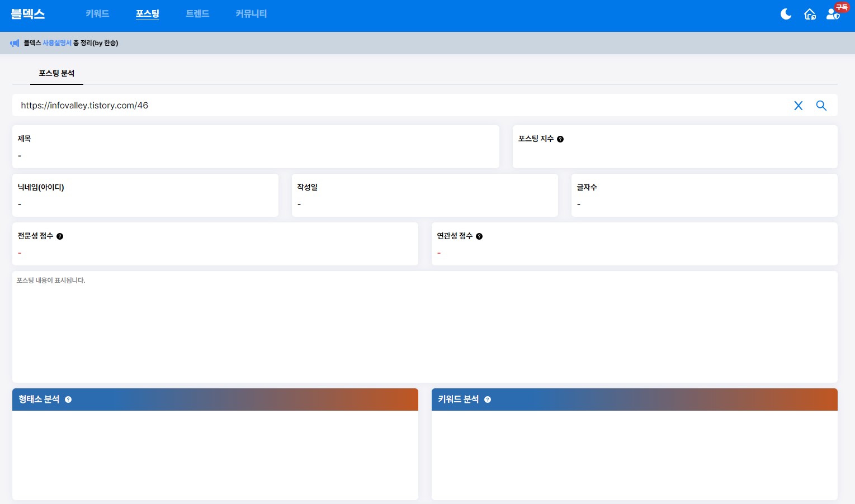The image size is (855, 504).
Task: Open the 사용설명서 link in the notice
Action: click(x=57, y=43)
